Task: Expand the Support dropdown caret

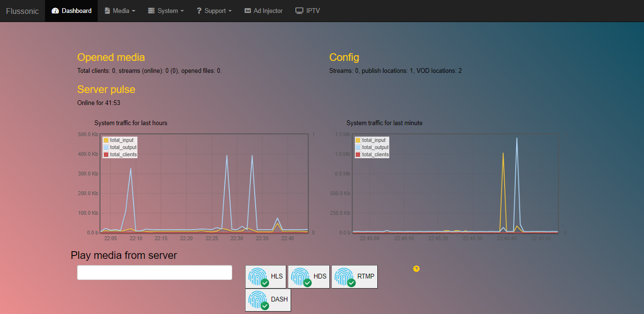Action: 230,11
